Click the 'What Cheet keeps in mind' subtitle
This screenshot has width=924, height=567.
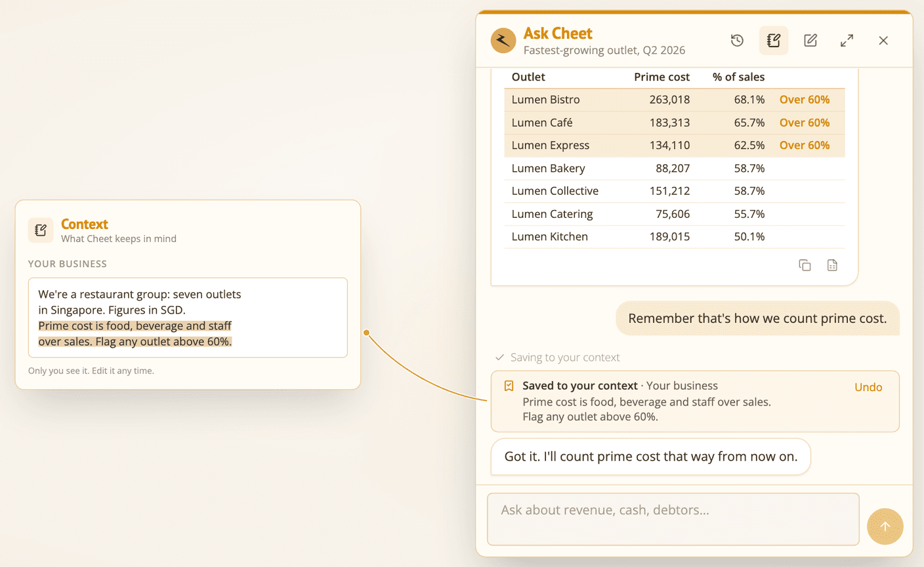pos(119,239)
